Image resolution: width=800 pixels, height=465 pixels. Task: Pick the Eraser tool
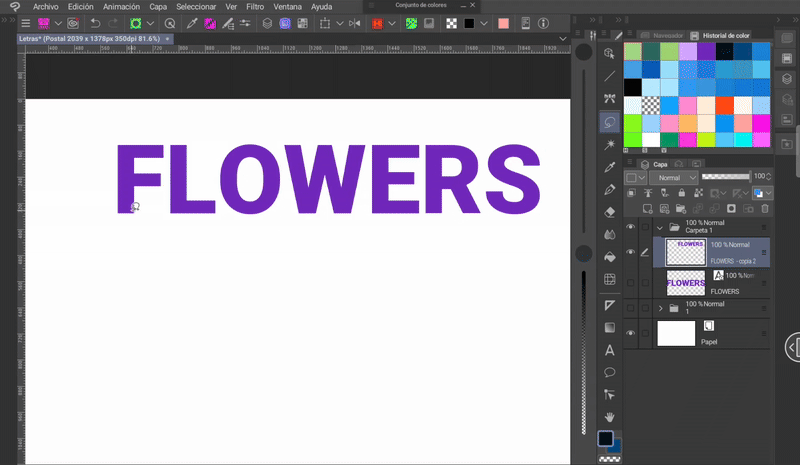(609, 212)
